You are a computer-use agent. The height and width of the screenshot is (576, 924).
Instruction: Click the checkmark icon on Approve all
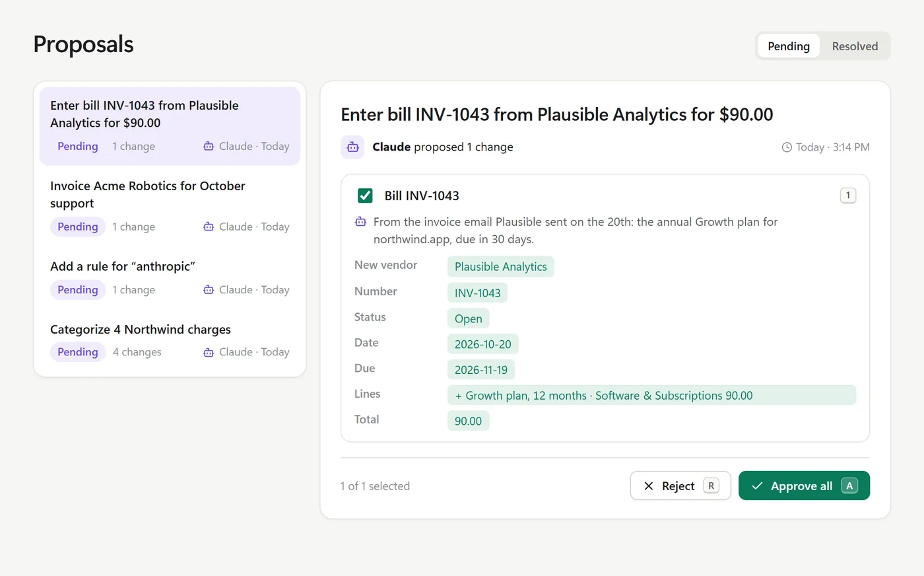point(757,486)
